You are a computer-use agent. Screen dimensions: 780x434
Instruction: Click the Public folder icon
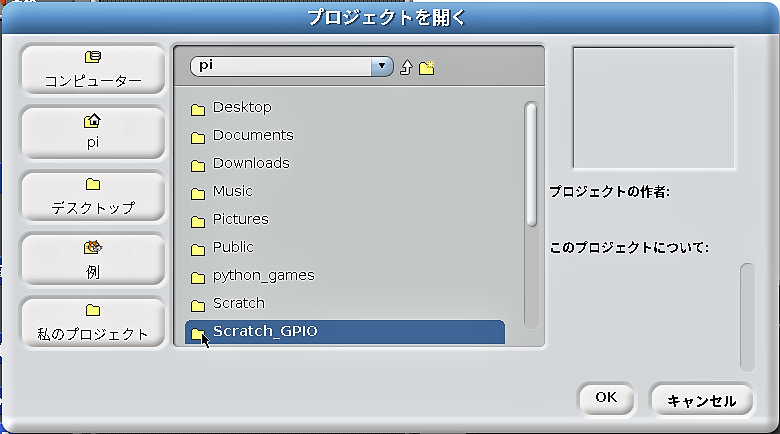coord(198,249)
